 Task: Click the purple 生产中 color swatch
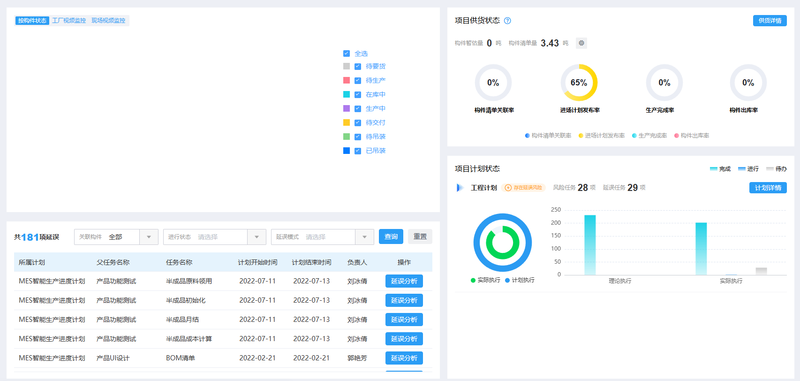coord(346,109)
